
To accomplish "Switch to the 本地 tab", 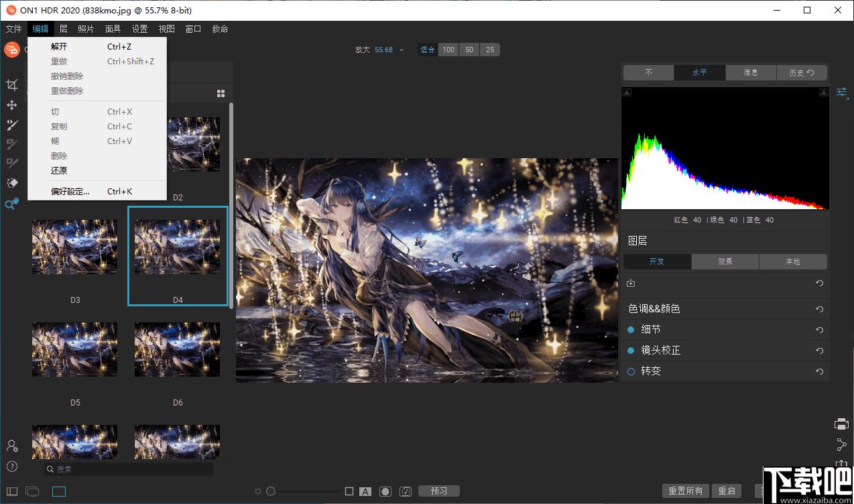I will [793, 261].
